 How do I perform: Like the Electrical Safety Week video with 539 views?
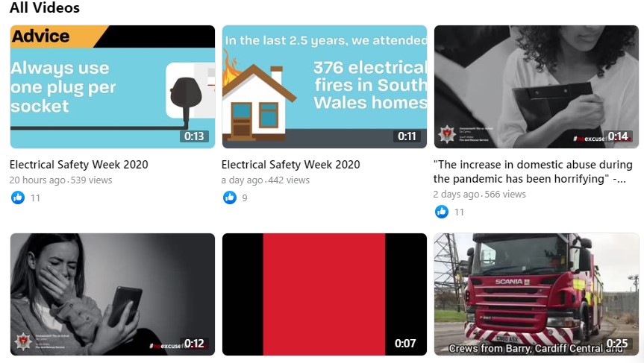point(18,198)
